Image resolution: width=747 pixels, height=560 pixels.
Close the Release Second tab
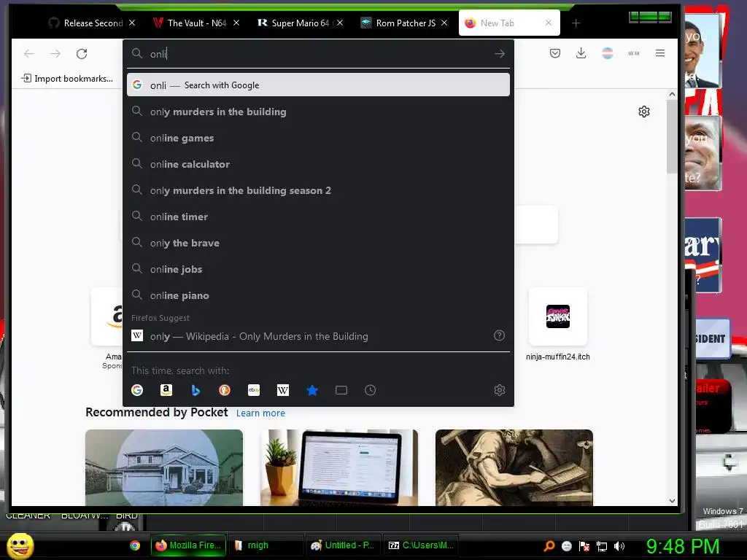[132, 23]
